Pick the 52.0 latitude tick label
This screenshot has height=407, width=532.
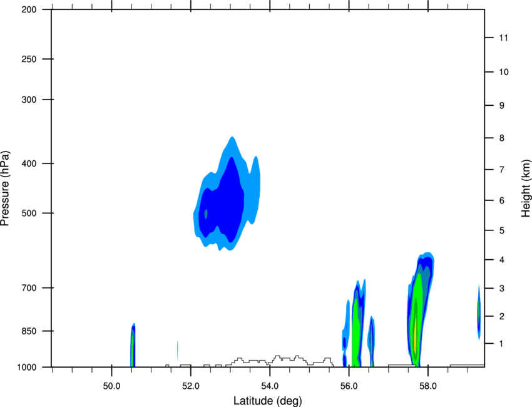(191, 386)
